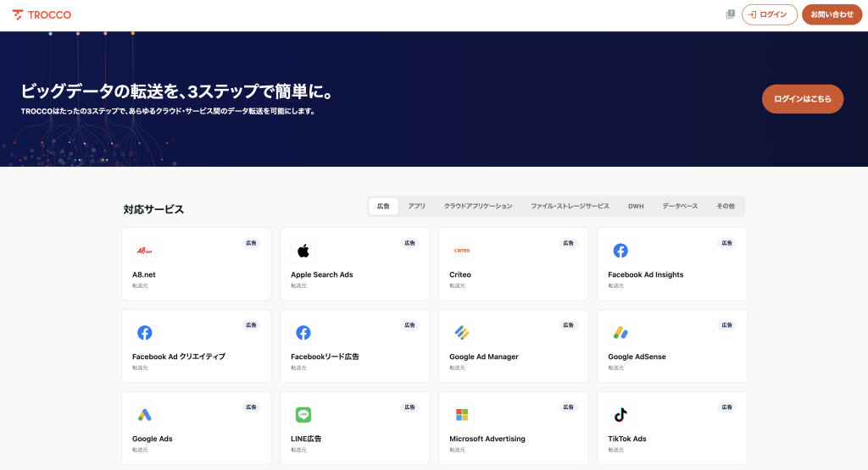The width and height of the screenshot is (868, 470).
Task: Switch to the アプリ tab
Action: coord(417,207)
